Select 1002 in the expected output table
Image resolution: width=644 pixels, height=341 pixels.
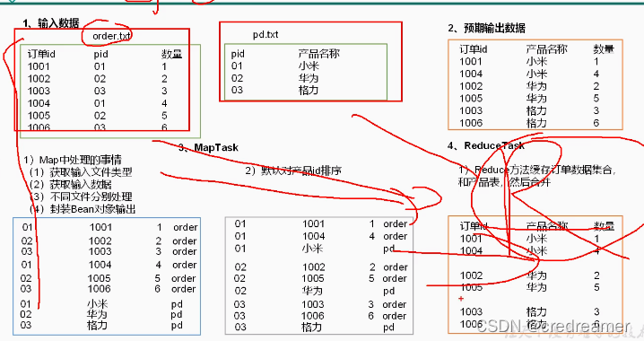471,86
